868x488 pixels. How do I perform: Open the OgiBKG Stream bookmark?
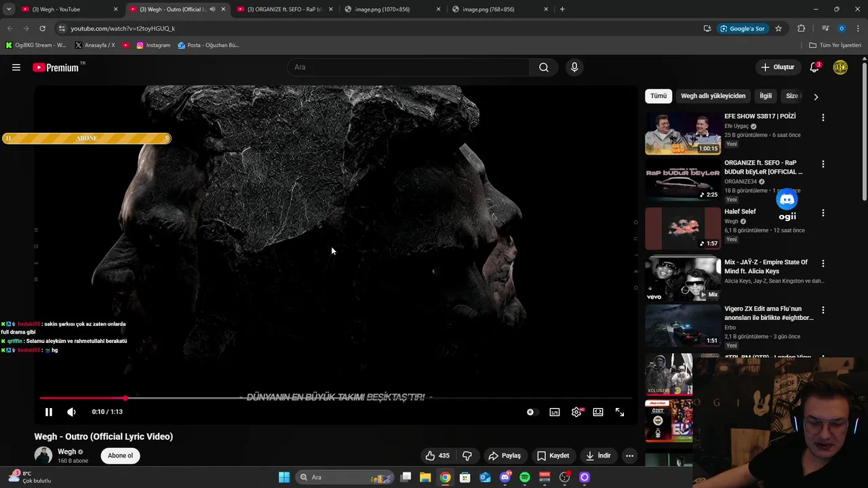(x=36, y=45)
